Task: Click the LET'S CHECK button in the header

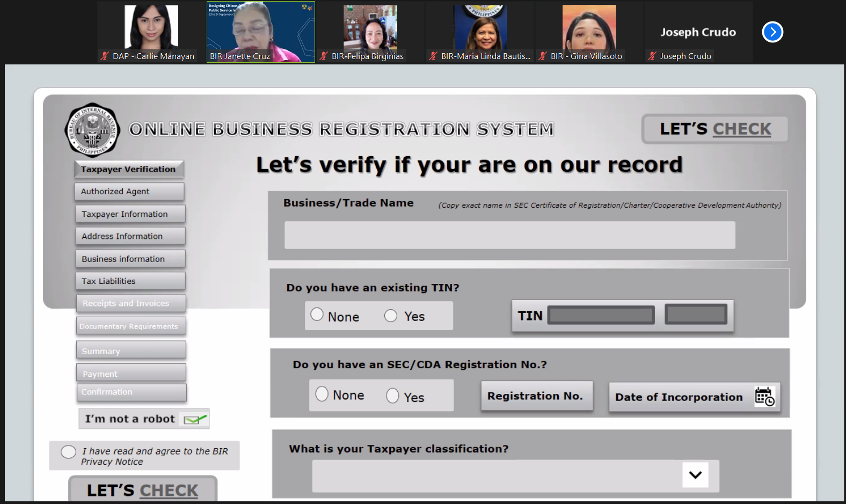Action: pos(715,129)
